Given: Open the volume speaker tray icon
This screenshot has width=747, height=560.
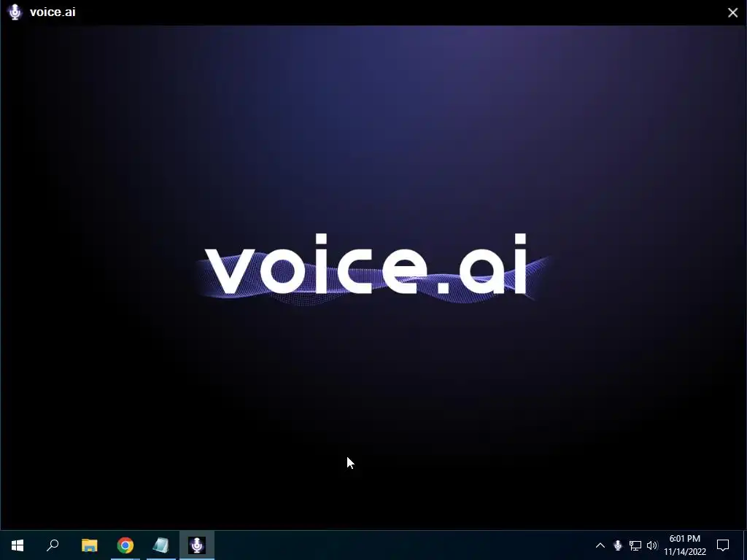Looking at the screenshot, I should coord(652,545).
